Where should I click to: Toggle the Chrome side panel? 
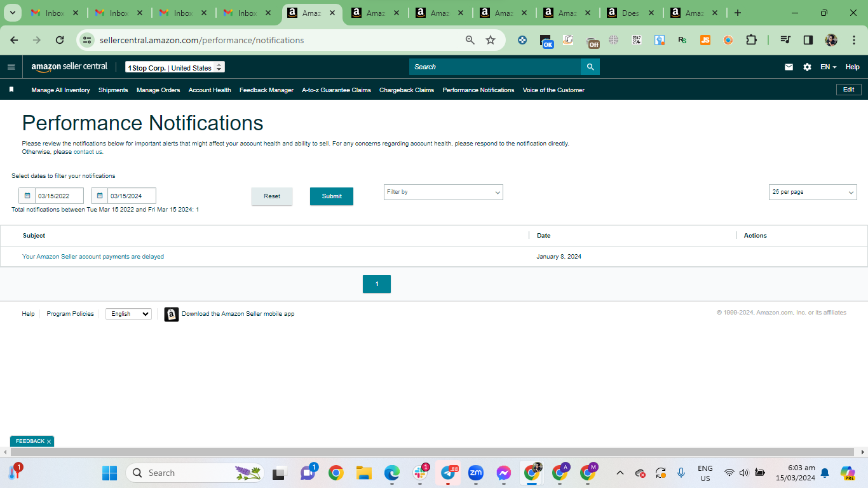808,40
